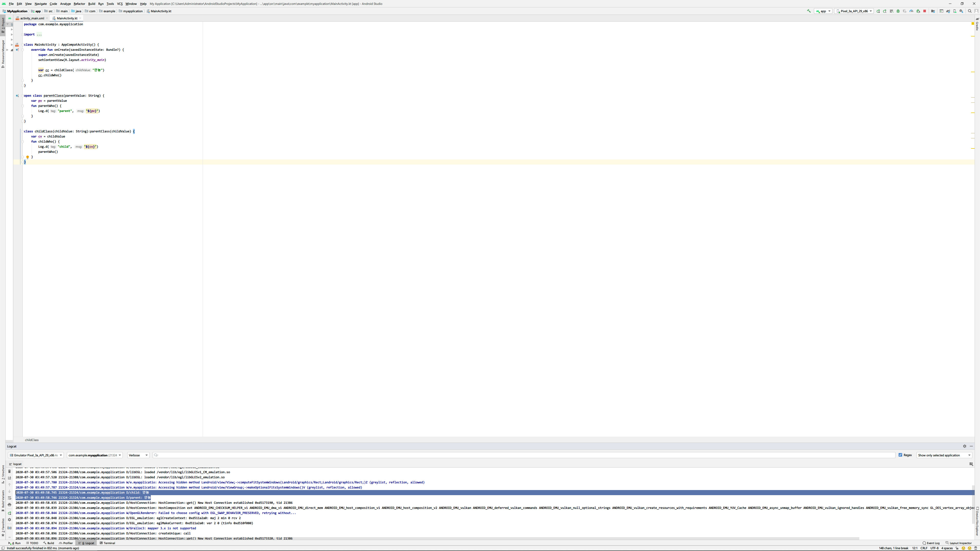Image resolution: width=980 pixels, height=551 pixels.
Task: Toggle the Regex checkbox in Logcat
Action: [x=900, y=455]
